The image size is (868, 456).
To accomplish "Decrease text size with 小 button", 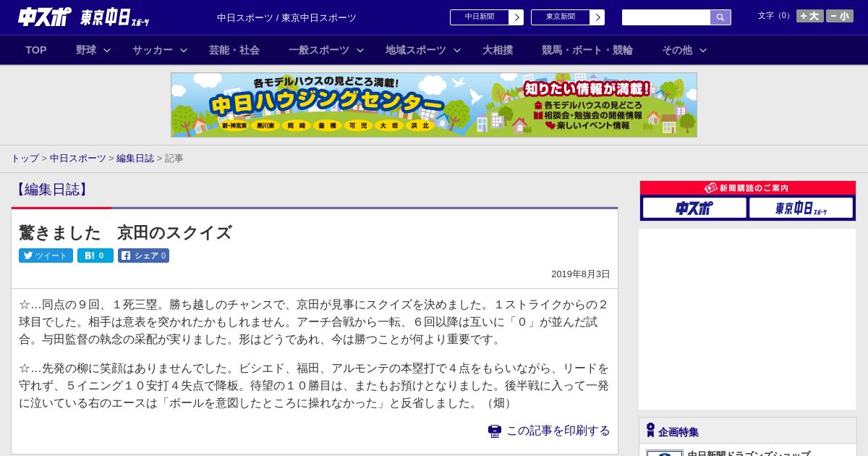I will tap(840, 16).
